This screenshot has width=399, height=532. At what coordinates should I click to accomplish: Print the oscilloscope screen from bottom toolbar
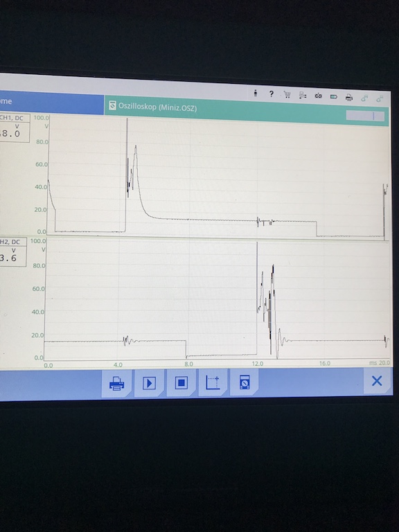[116, 383]
